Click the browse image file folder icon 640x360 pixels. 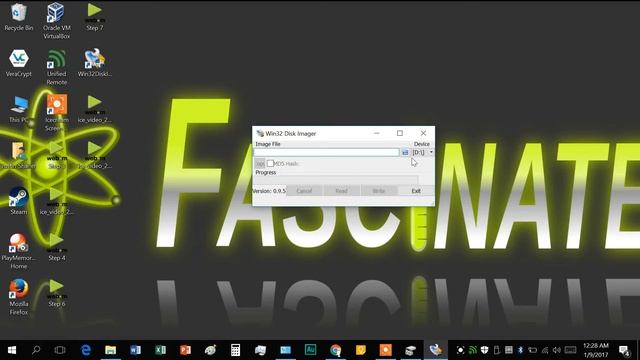(x=405, y=152)
